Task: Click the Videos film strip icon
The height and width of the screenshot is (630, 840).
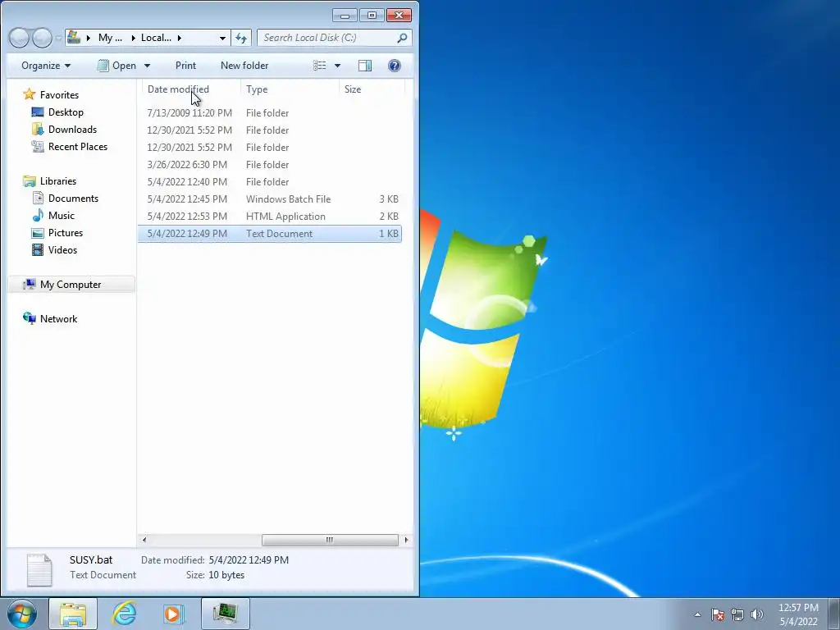Action: [38, 249]
